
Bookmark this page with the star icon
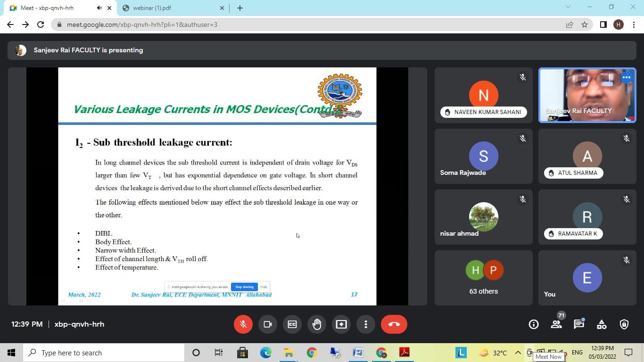click(585, 25)
